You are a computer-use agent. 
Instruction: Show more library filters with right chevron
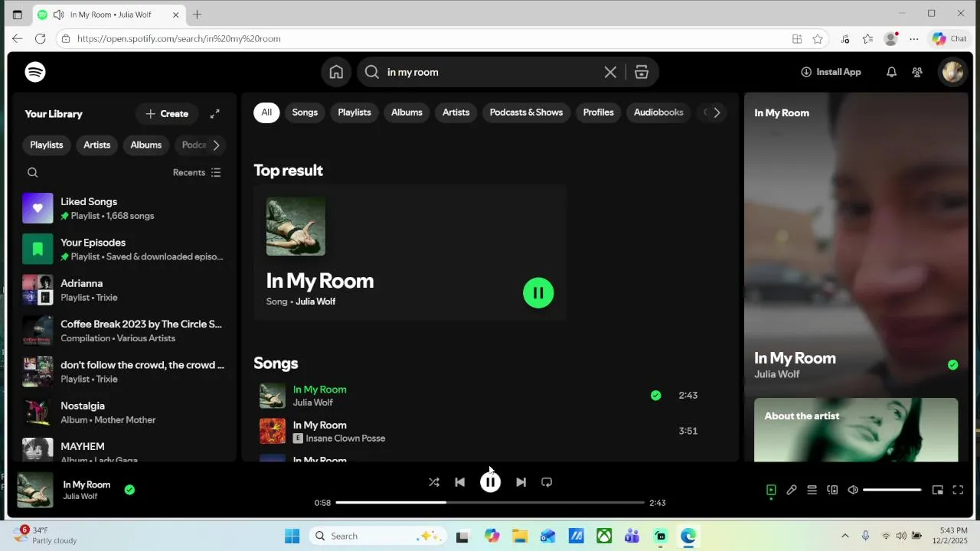tap(216, 145)
